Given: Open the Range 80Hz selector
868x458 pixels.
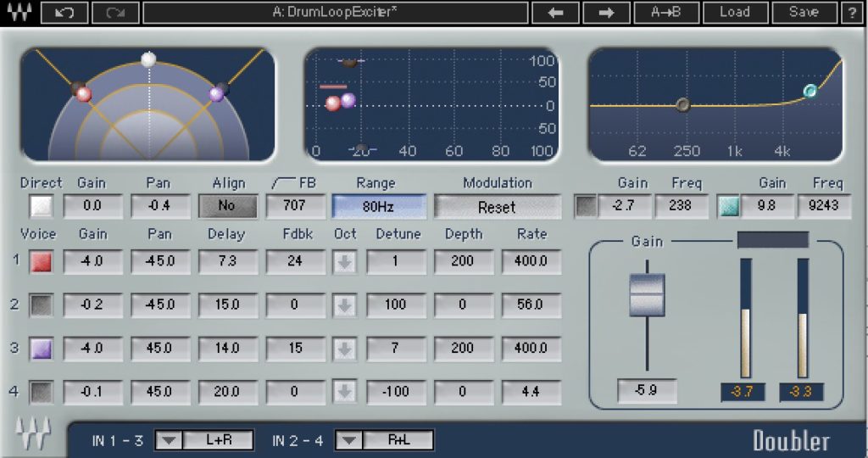Looking at the screenshot, I should 379,207.
